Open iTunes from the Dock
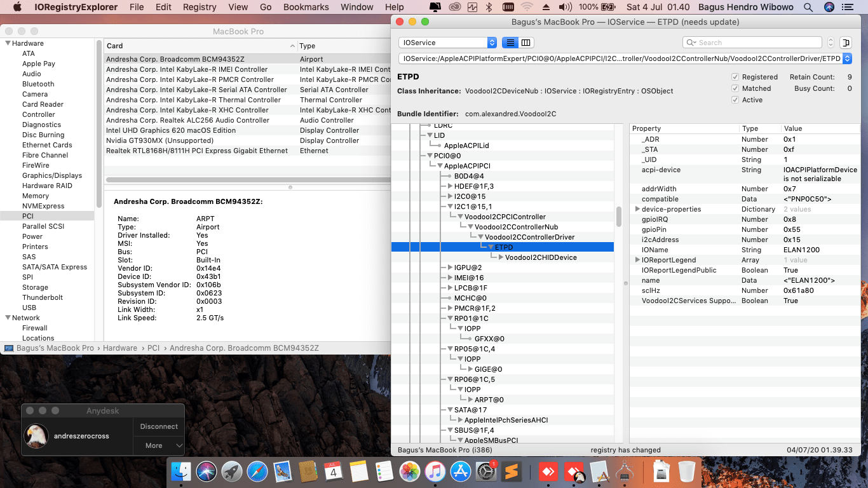 (435, 472)
